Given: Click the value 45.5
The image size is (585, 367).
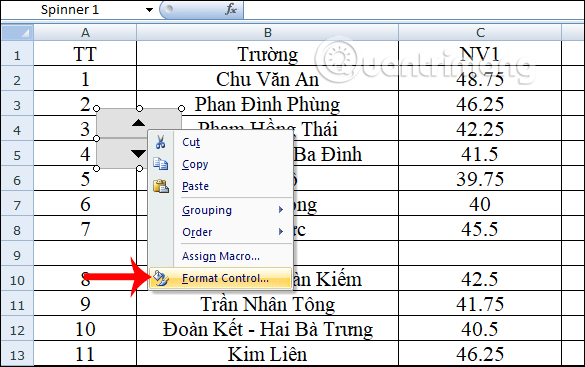Looking at the screenshot, I should pos(480,228).
